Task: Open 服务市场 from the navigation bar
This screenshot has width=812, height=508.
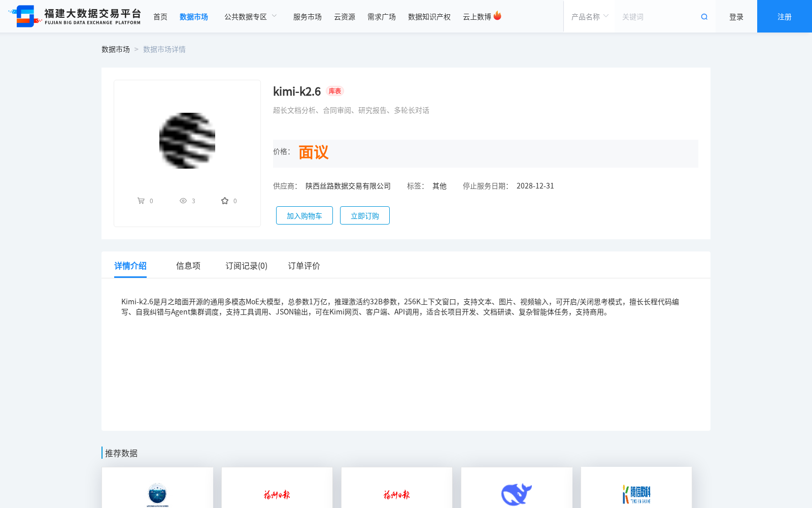Action: pos(308,17)
